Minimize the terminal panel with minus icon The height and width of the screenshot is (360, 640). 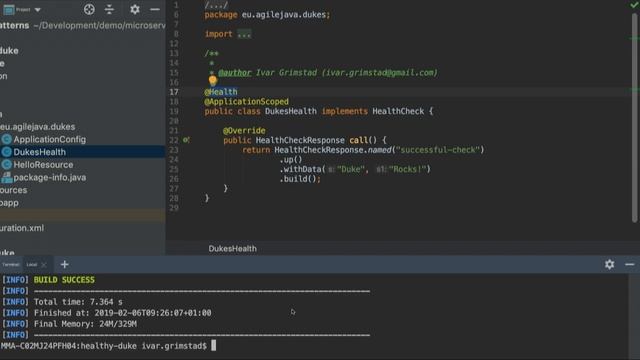point(629,264)
